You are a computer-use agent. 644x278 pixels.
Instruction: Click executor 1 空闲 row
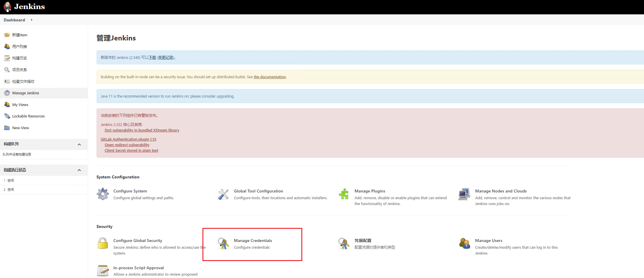[44, 180]
